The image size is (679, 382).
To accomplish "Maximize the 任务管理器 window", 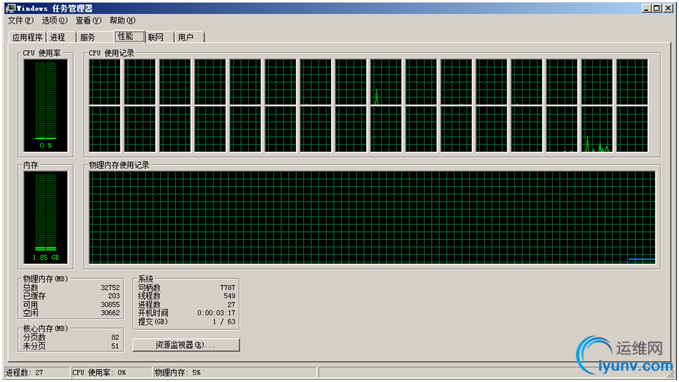I will [x=656, y=8].
